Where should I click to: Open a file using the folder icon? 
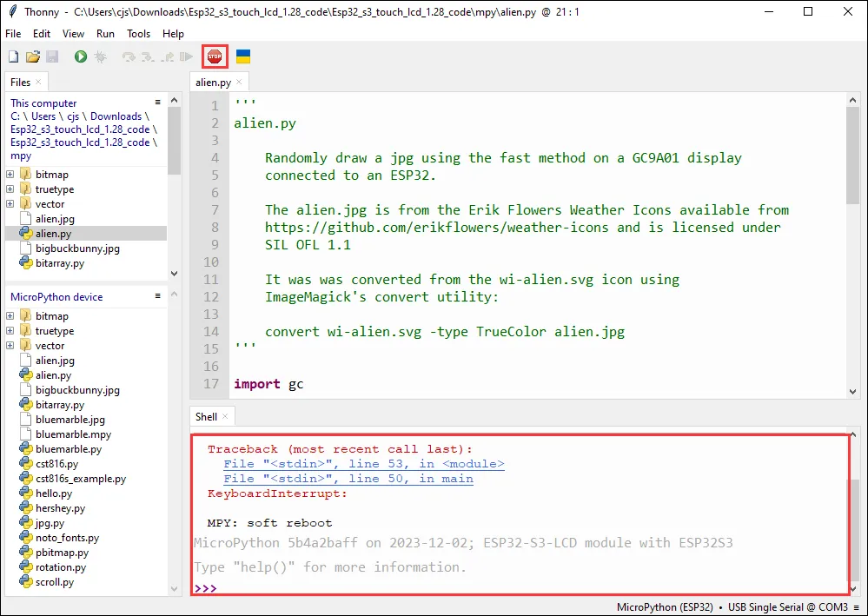(x=33, y=56)
